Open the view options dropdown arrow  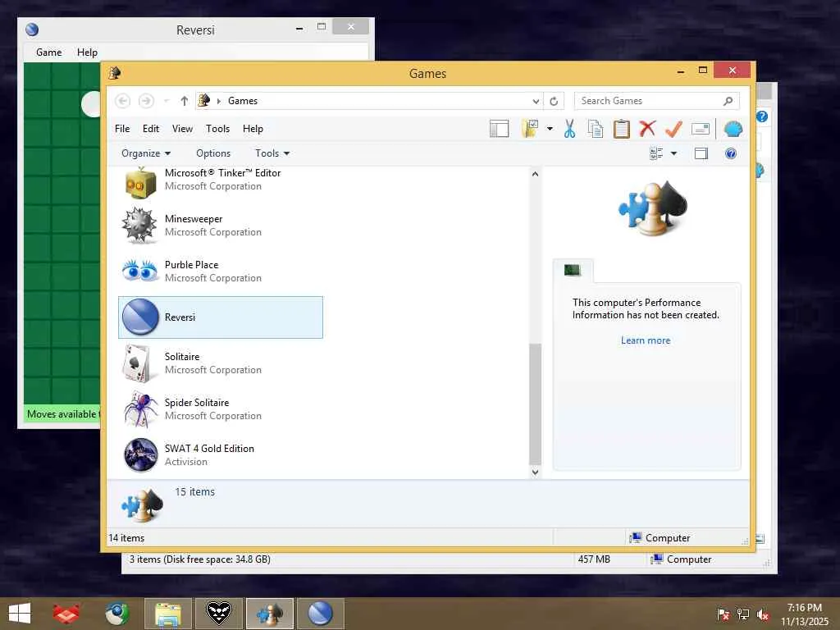pos(674,153)
